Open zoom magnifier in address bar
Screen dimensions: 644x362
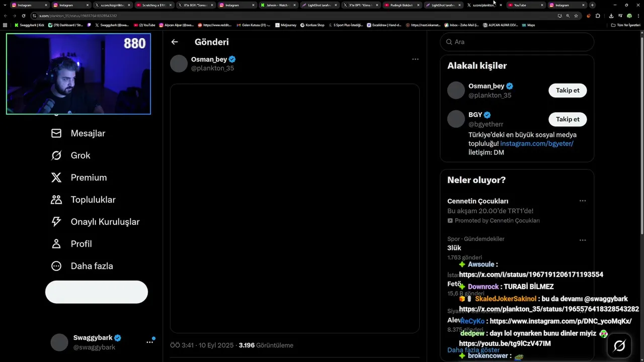(x=568, y=16)
